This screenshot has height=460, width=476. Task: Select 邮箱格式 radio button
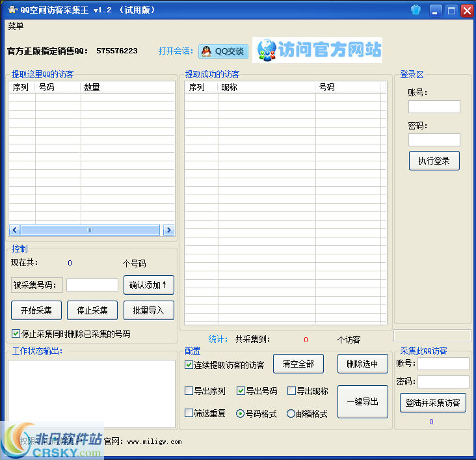(x=291, y=414)
